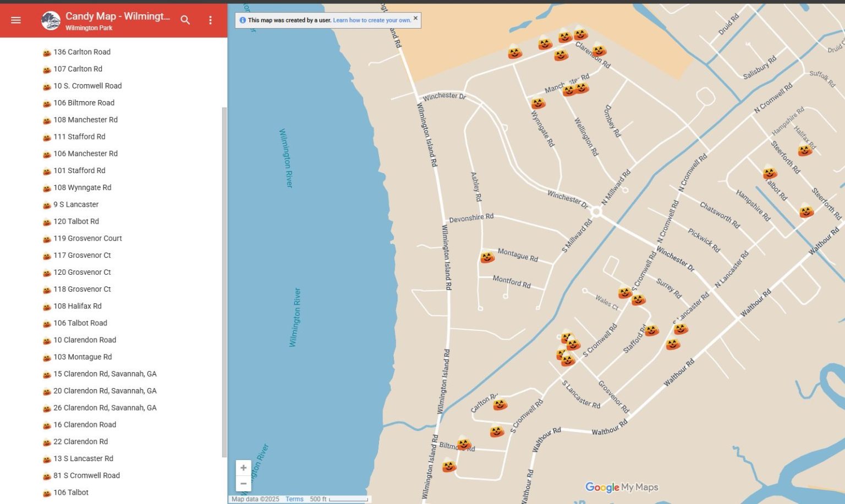Open the hamburger menu in the red header

click(15, 20)
